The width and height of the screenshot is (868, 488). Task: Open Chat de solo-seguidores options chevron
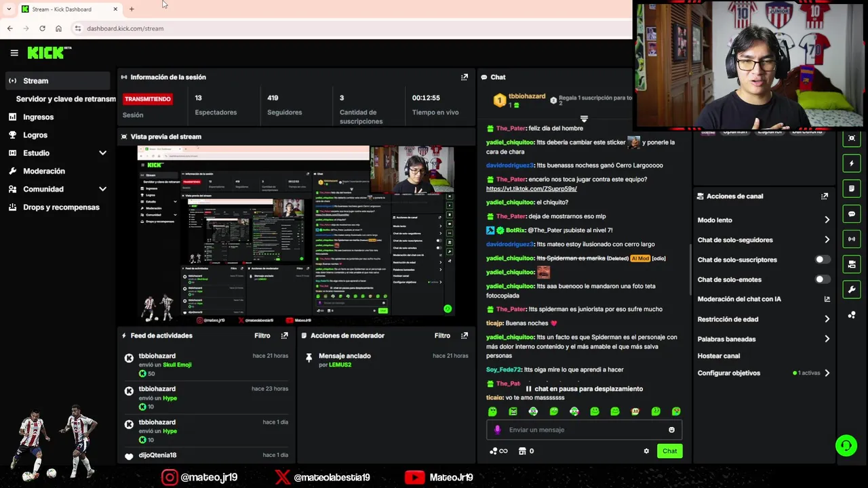[827, 240]
